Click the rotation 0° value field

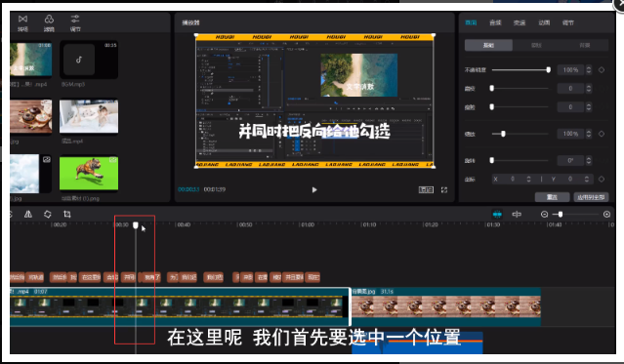pos(570,160)
